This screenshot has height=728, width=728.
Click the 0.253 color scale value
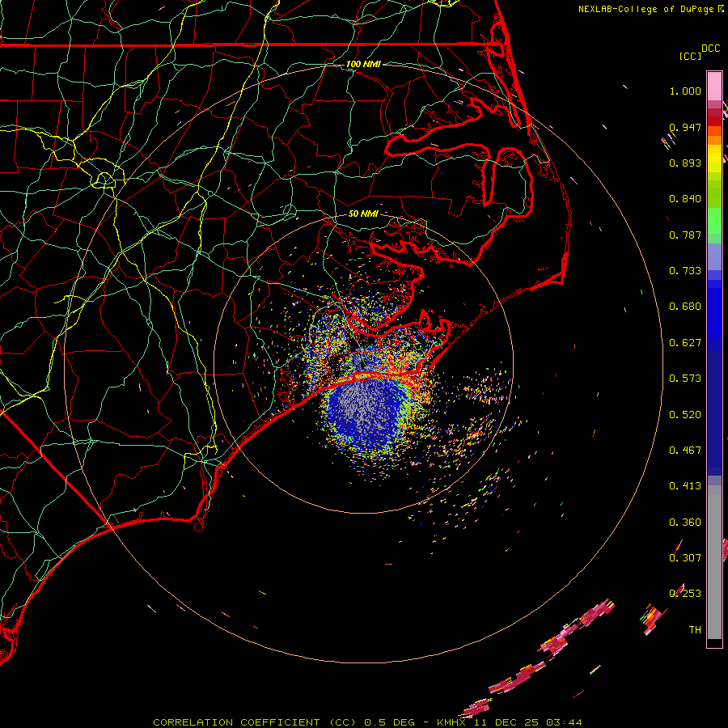(685, 594)
